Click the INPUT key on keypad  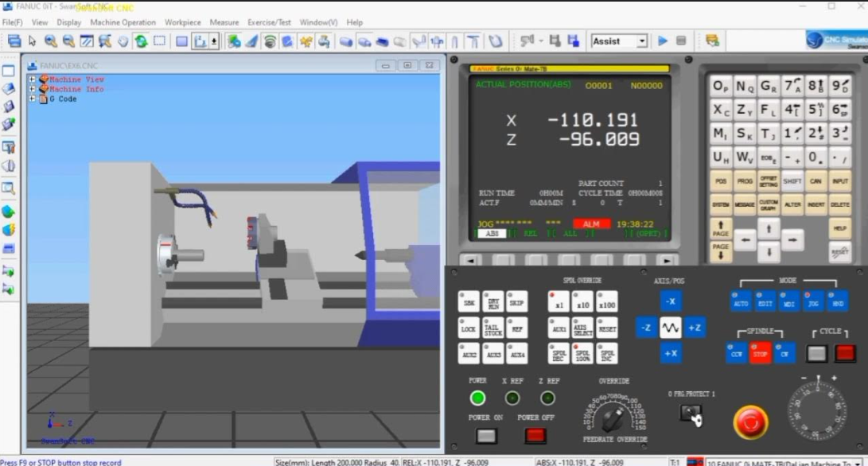click(x=840, y=181)
